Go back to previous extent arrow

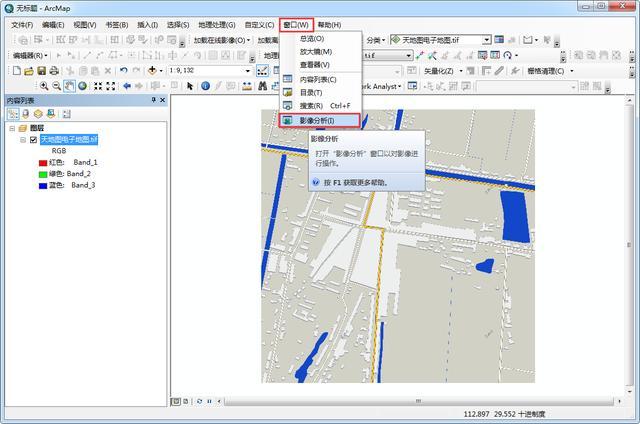tap(127, 86)
